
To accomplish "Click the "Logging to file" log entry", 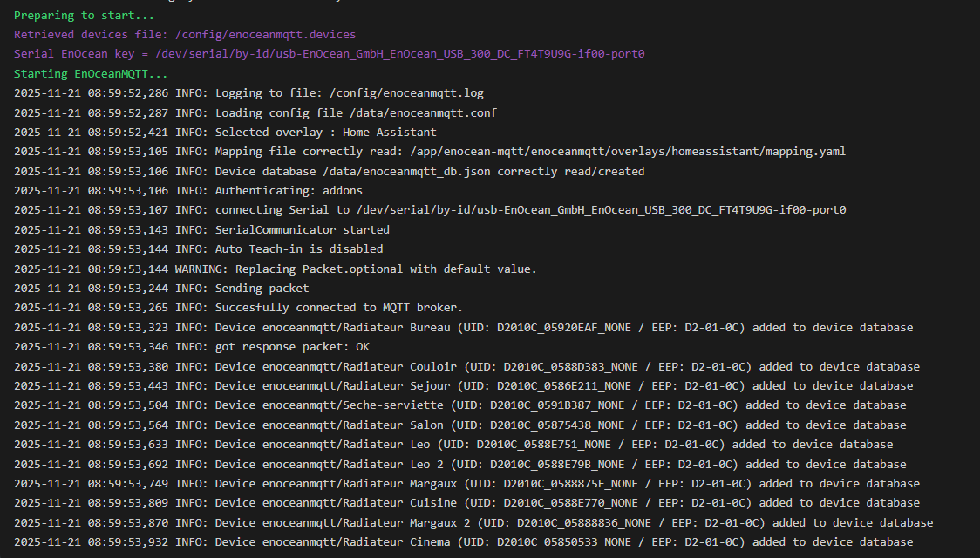I will click(349, 93).
